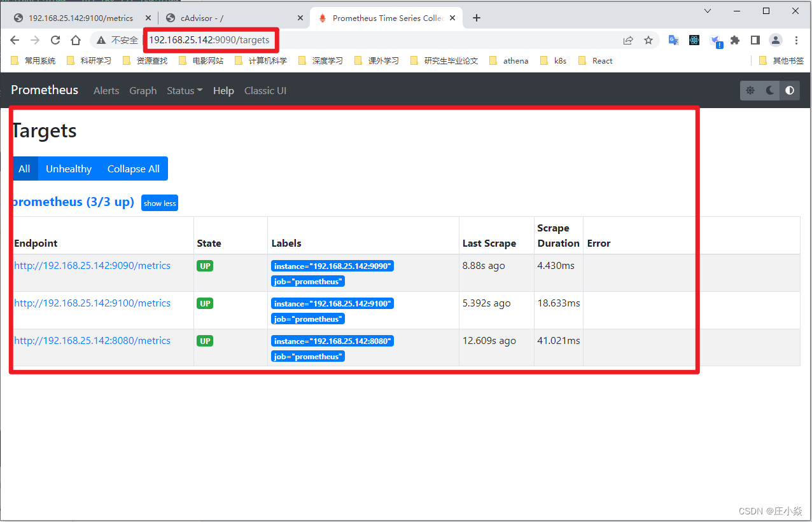
Task: Click inside the browser address bar
Action: pyautogui.click(x=211, y=39)
